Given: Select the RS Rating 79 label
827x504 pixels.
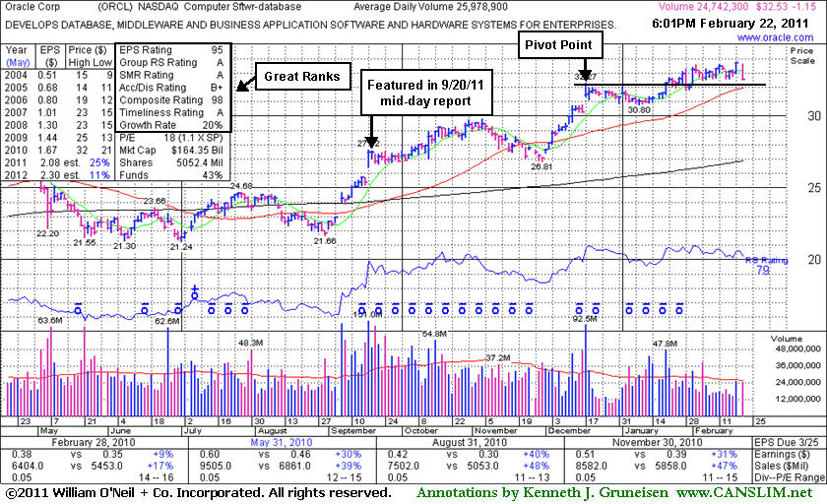Looking at the screenshot, I should tap(766, 265).
